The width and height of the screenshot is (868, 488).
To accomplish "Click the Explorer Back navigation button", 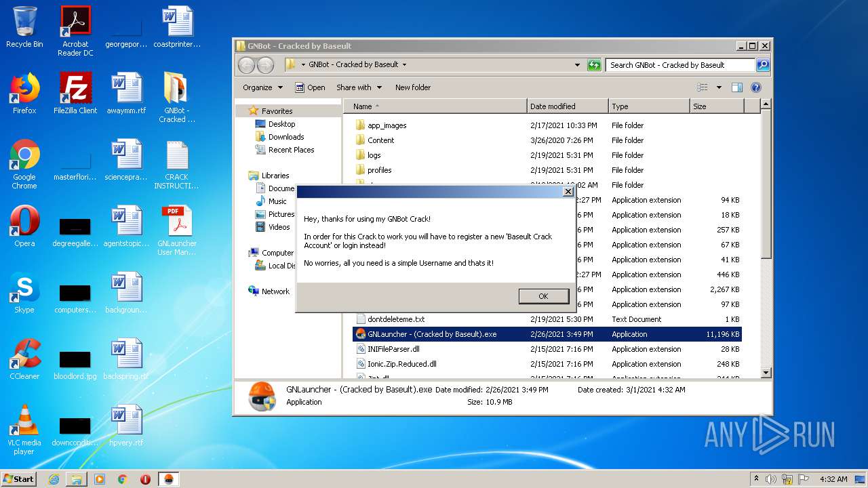I will point(246,65).
